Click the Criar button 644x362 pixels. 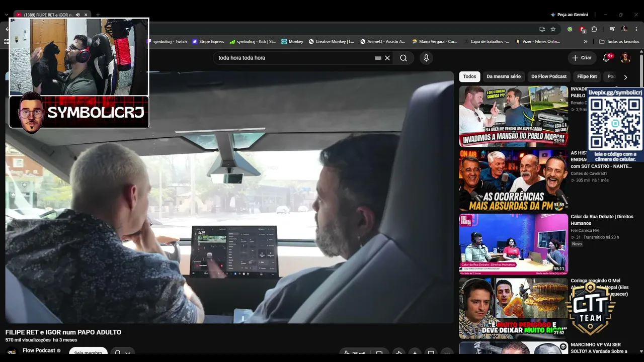pyautogui.click(x=582, y=58)
